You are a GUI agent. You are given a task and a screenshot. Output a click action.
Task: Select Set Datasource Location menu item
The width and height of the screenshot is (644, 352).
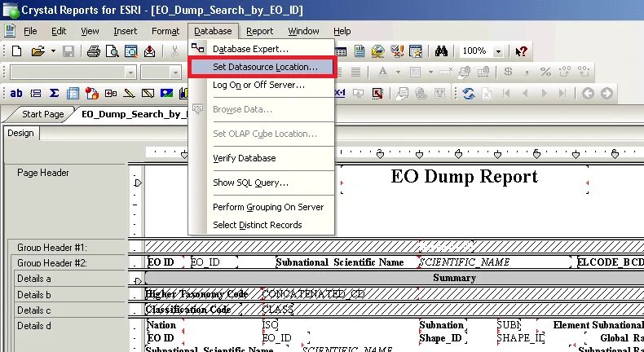point(262,67)
